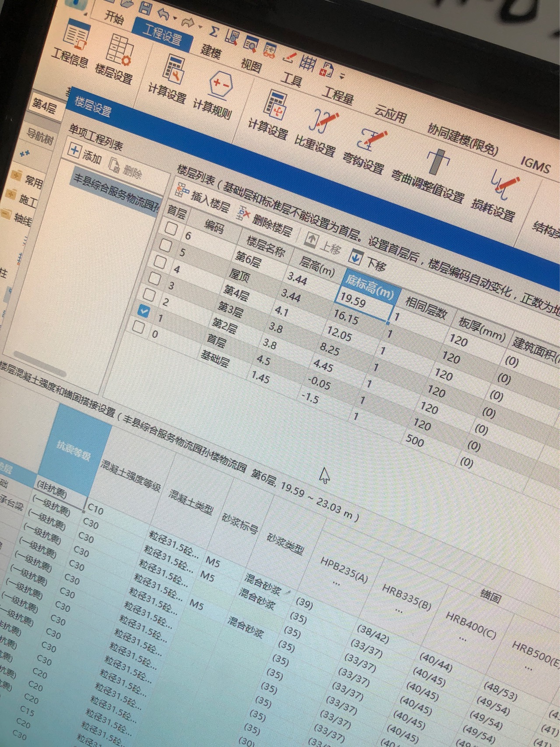Click the double-plus icon in navigation tree
560x747 pixels.
pyautogui.click(x=25, y=153)
